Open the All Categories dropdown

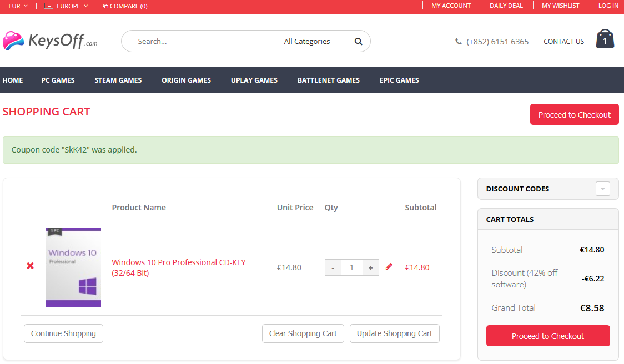[311, 42]
